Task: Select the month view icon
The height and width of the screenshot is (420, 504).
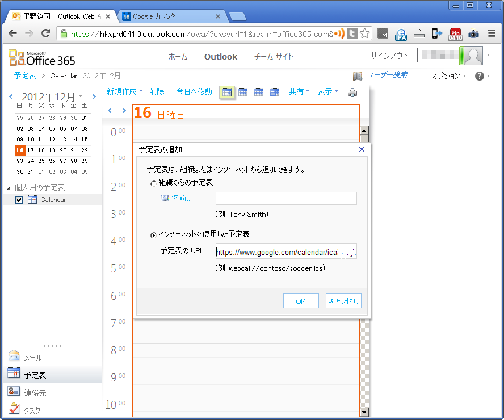Action: pyautogui.click(x=275, y=93)
